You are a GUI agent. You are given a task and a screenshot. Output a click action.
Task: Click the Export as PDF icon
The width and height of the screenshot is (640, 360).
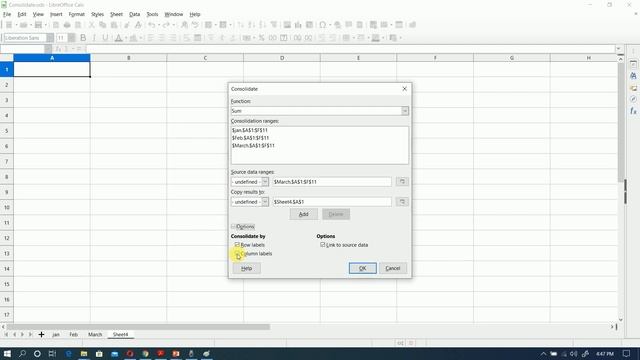click(x=56, y=25)
